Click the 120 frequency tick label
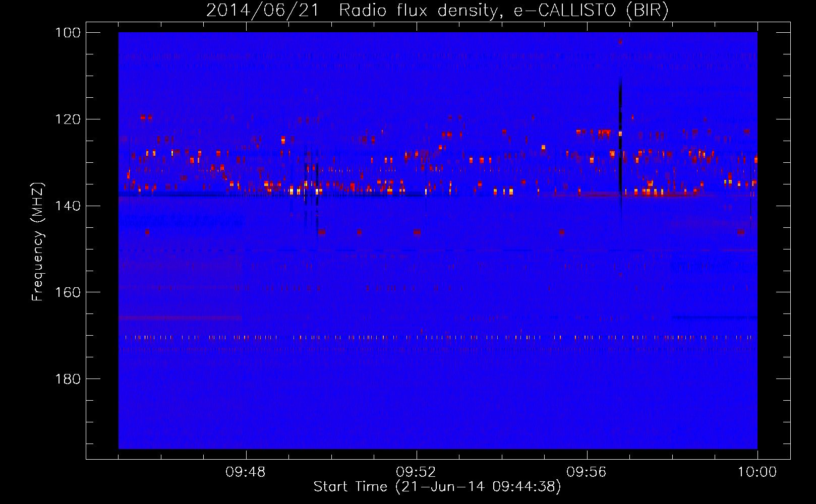This screenshot has height=504, width=816. click(68, 119)
